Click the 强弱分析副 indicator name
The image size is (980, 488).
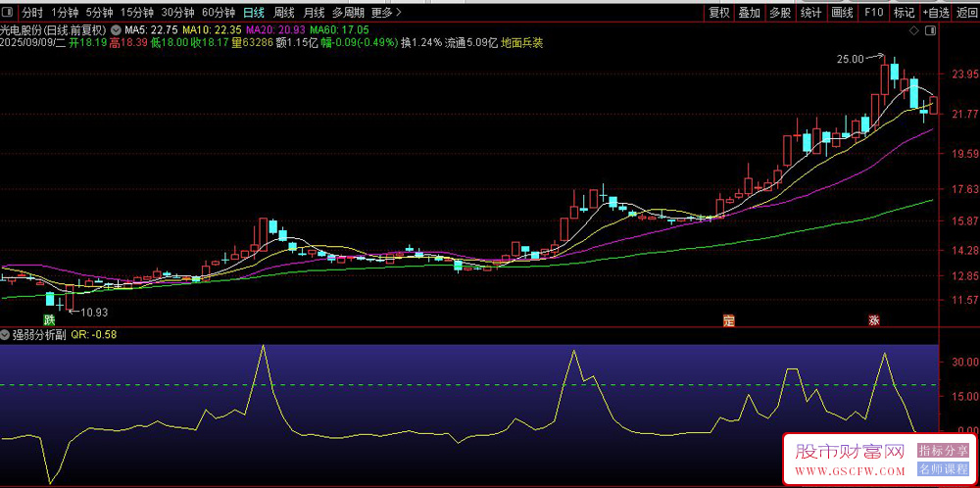point(39,335)
